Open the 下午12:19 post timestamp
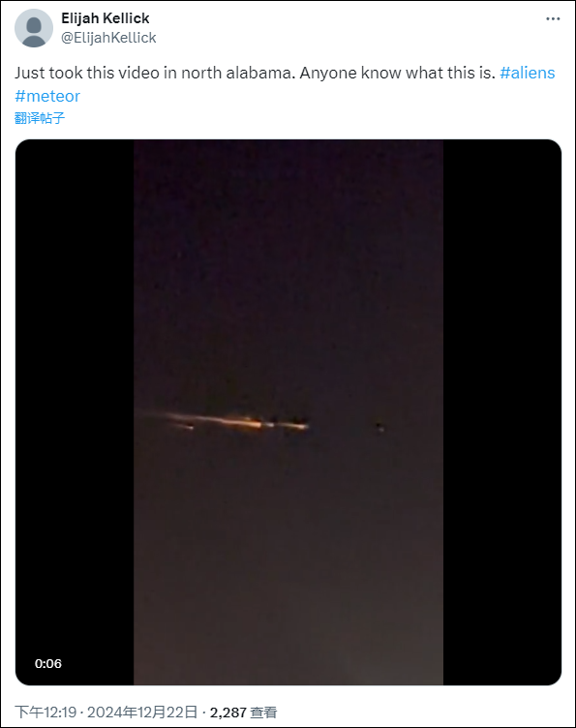The width and height of the screenshot is (576, 728). [x=45, y=712]
